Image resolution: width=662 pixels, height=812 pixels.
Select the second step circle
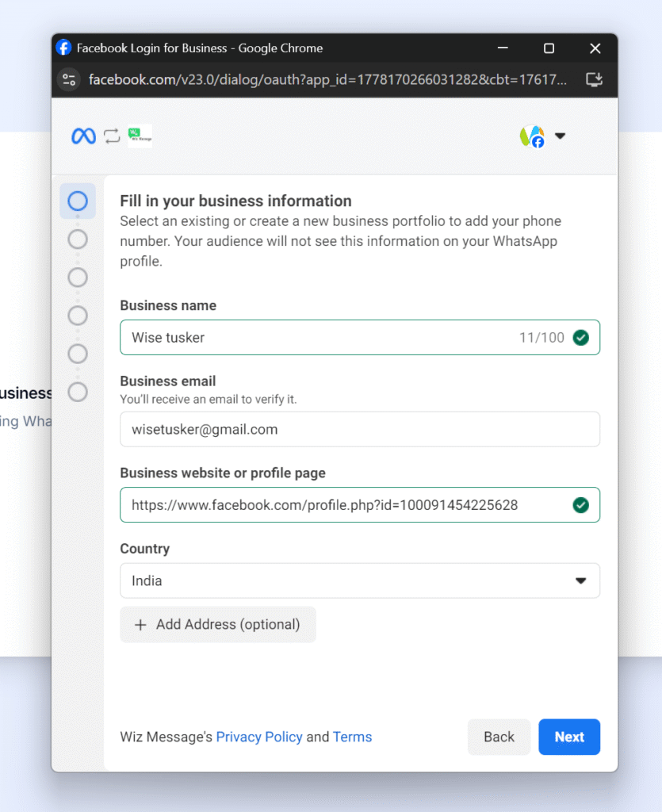click(x=78, y=239)
